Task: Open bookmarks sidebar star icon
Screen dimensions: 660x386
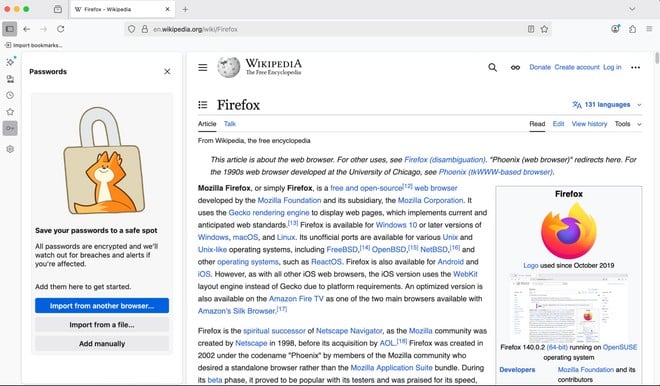Action: tap(10, 112)
